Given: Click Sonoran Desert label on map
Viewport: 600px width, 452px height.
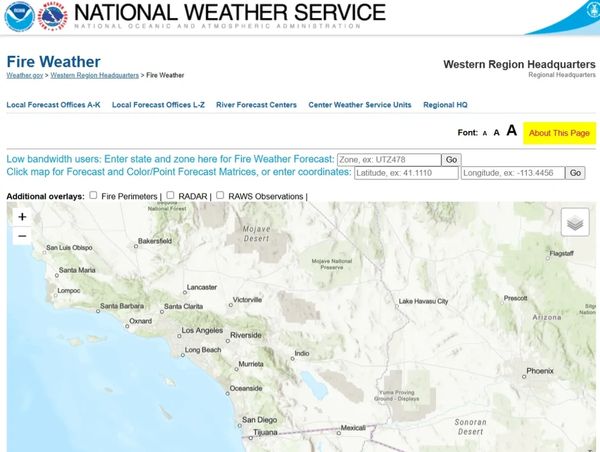Looking at the screenshot, I should pyautogui.click(x=470, y=427).
